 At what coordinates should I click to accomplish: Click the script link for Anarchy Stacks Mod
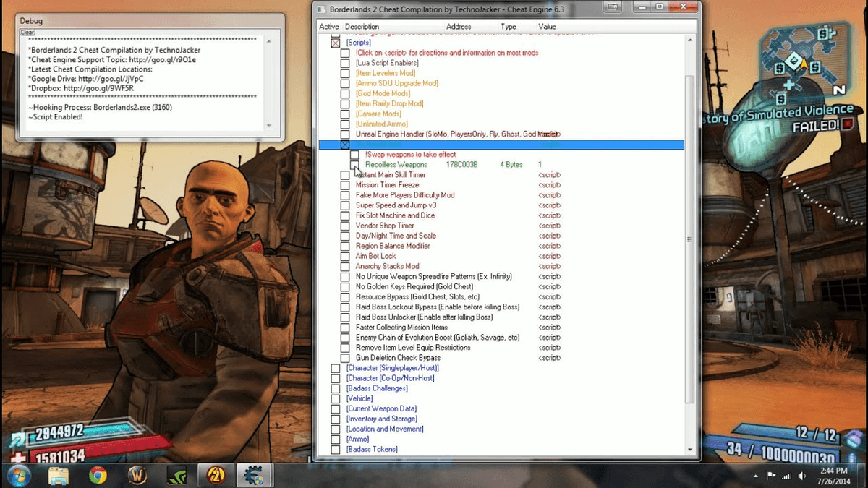point(549,266)
